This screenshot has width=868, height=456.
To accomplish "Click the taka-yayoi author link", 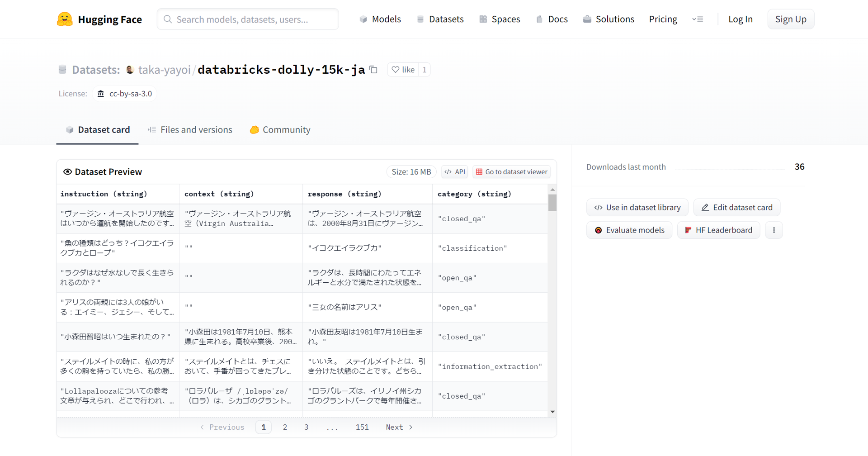I will pyautogui.click(x=165, y=70).
